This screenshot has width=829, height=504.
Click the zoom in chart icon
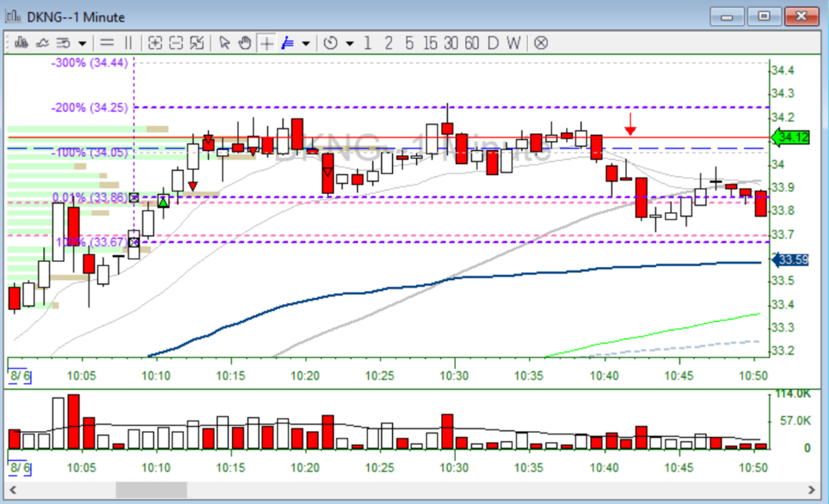[155, 42]
